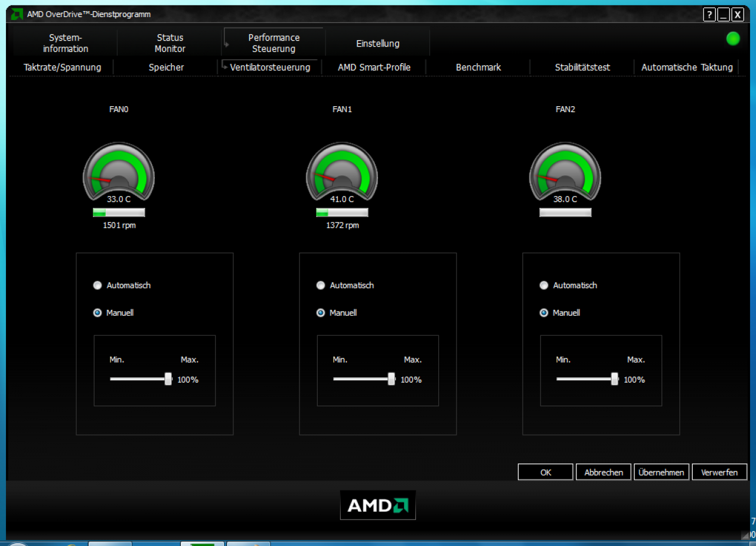Viewport: 756px width, 546px height.
Task: Open the Performance Steuerung tab
Action: click(x=274, y=43)
